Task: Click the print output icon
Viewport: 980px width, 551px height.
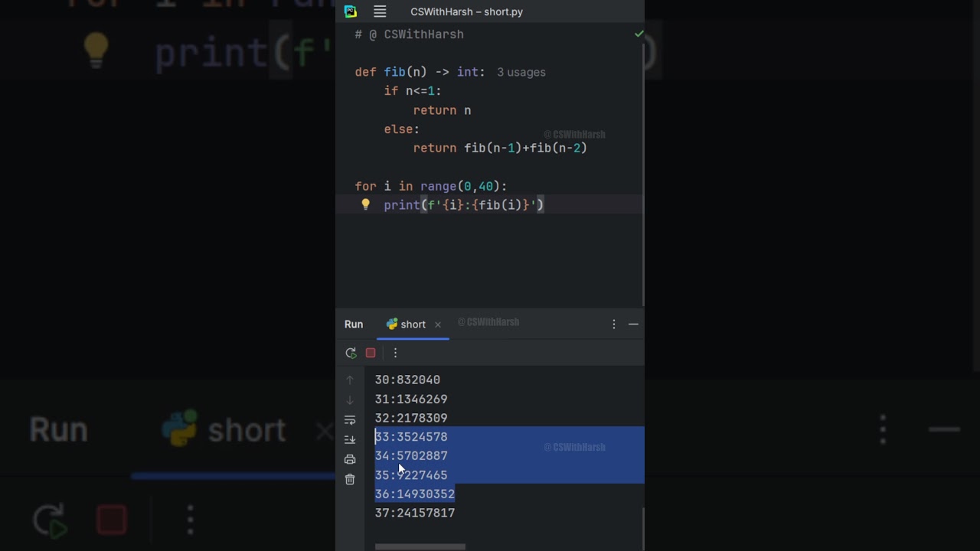Action: (x=350, y=459)
